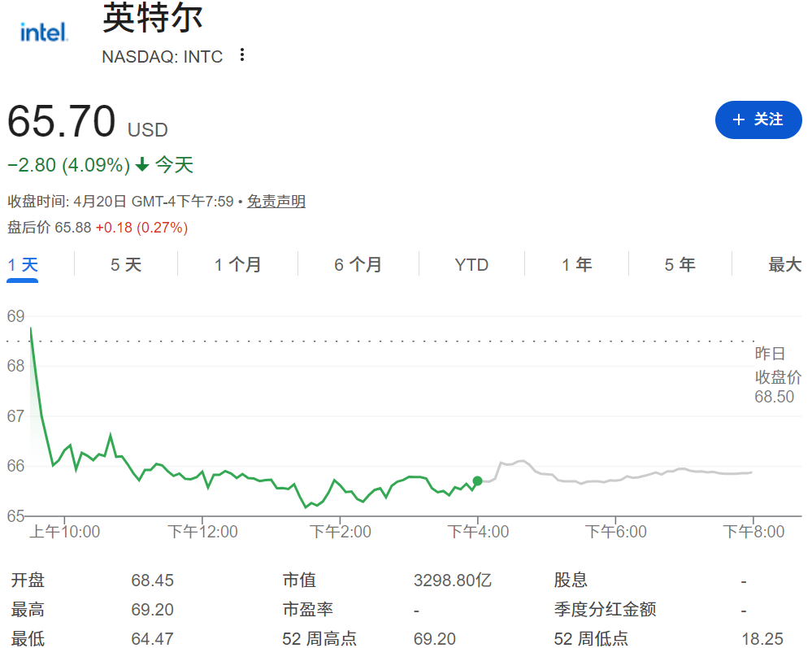Click the plus icon on the 关注 button

point(738,120)
